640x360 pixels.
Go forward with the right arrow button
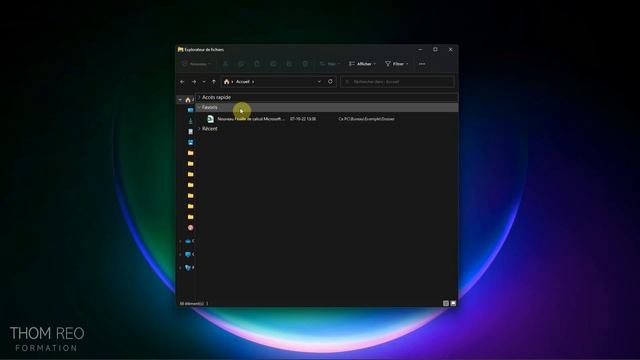tap(194, 82)
